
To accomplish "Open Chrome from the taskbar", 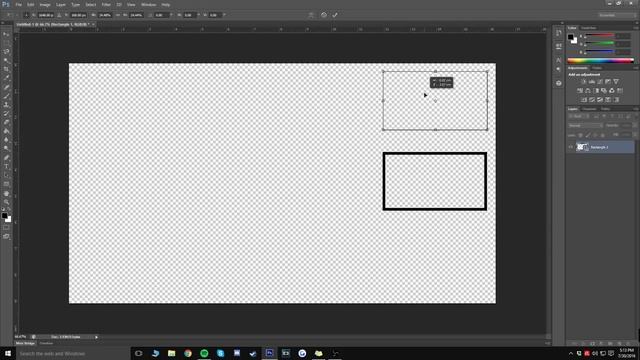I will (x=188, y=353).
